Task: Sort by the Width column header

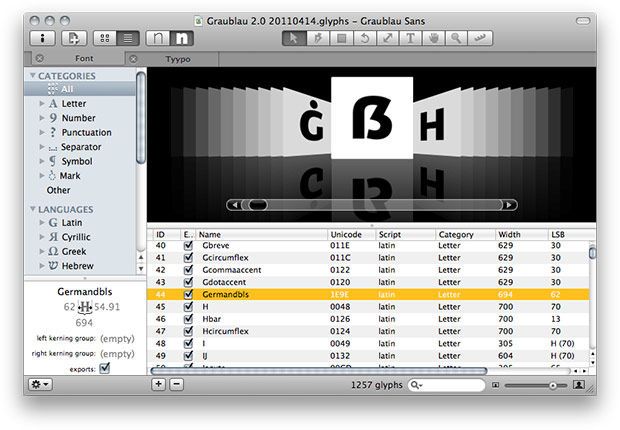Action: tap(521, 235)
